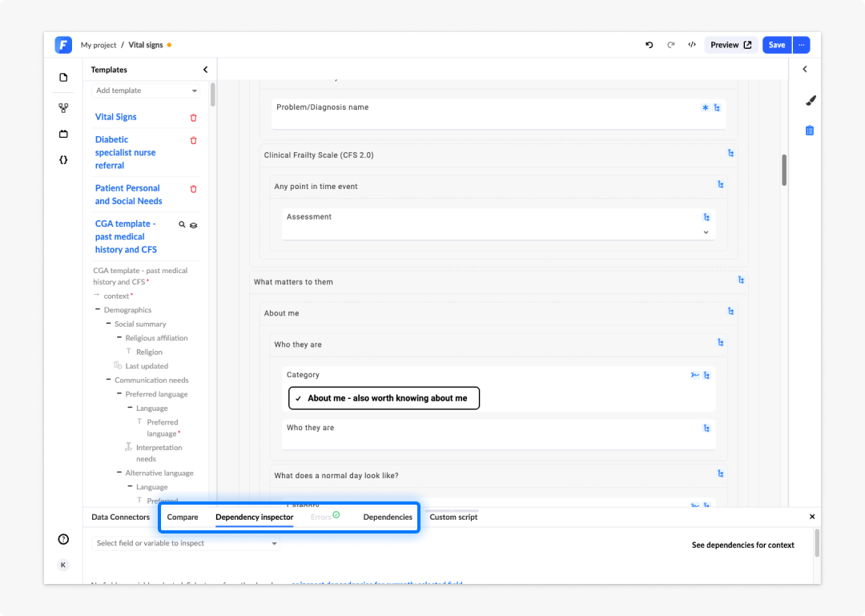Open the curly braces variables icon
This screenshot has height=616, width=865.
tap(63, 160)
